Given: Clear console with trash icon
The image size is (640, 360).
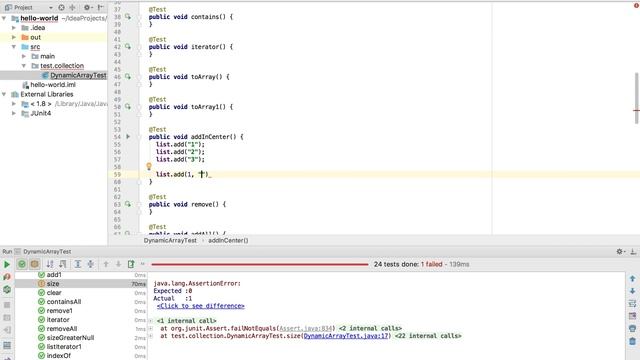Looking at the screenshot, I should 632,341.
